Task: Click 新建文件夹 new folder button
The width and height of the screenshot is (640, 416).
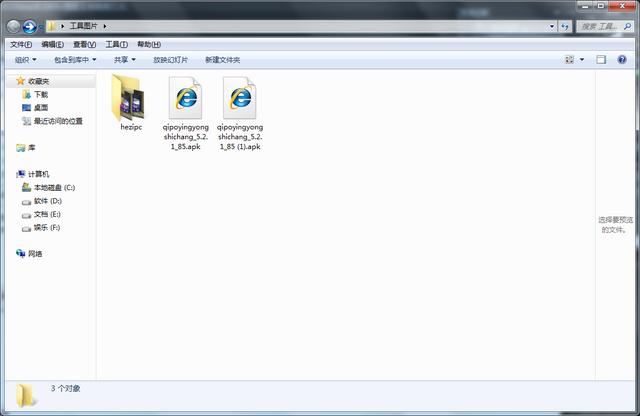Action: point(222,60)
